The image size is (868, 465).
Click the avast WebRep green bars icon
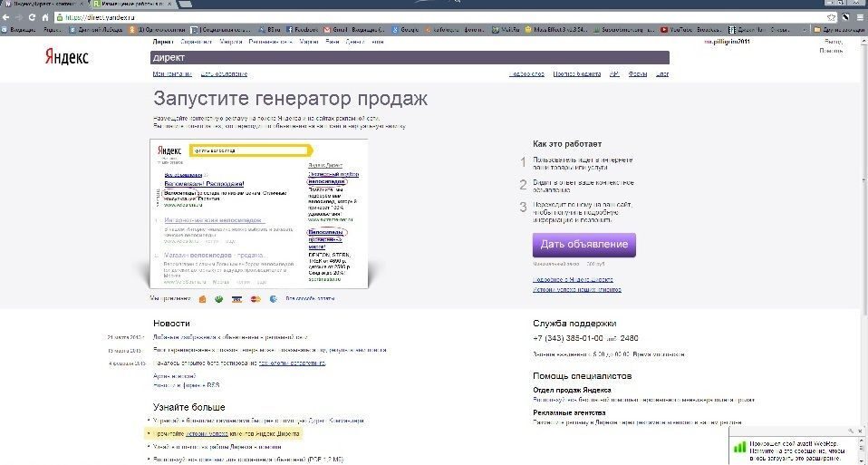[739, 447]
